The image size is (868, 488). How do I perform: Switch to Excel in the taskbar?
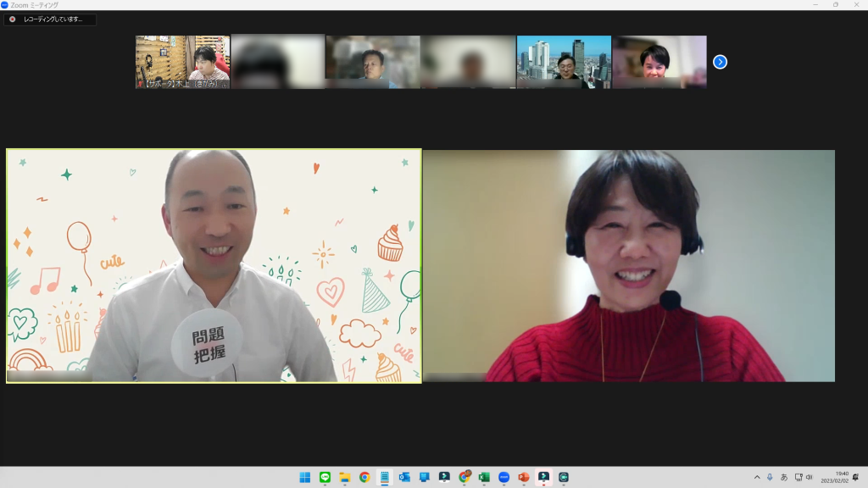pos(484,477)
